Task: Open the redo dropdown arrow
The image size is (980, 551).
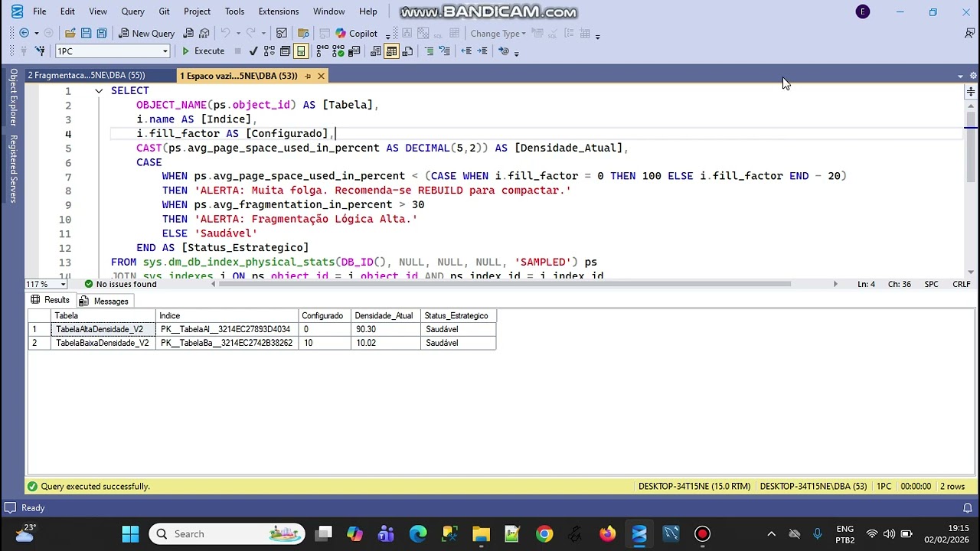Action: [x=263, y=34]
